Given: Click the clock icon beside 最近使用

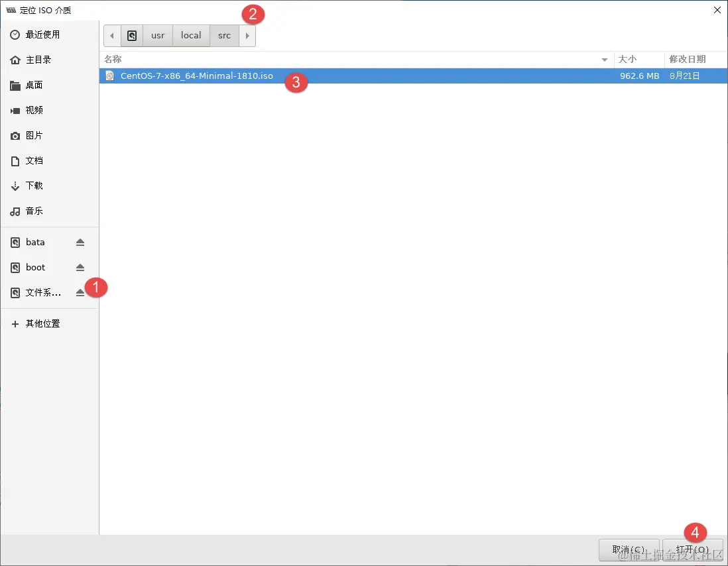Looking at the screenshot, I should pos(15,34).
